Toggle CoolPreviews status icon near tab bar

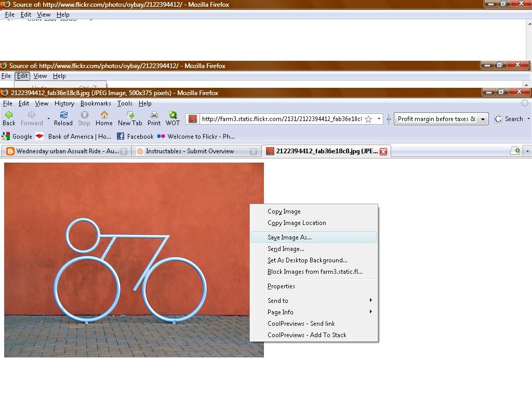tap(515, 151)
